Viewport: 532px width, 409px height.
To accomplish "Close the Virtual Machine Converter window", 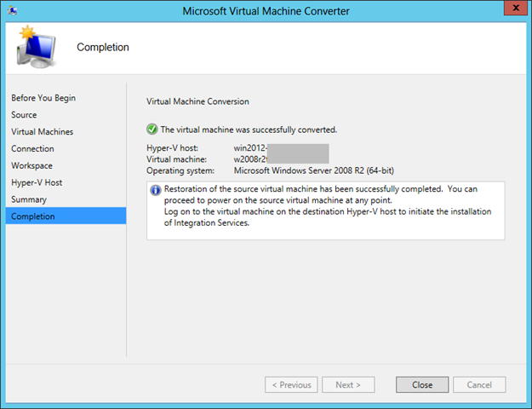I will [x=515, y=9].
